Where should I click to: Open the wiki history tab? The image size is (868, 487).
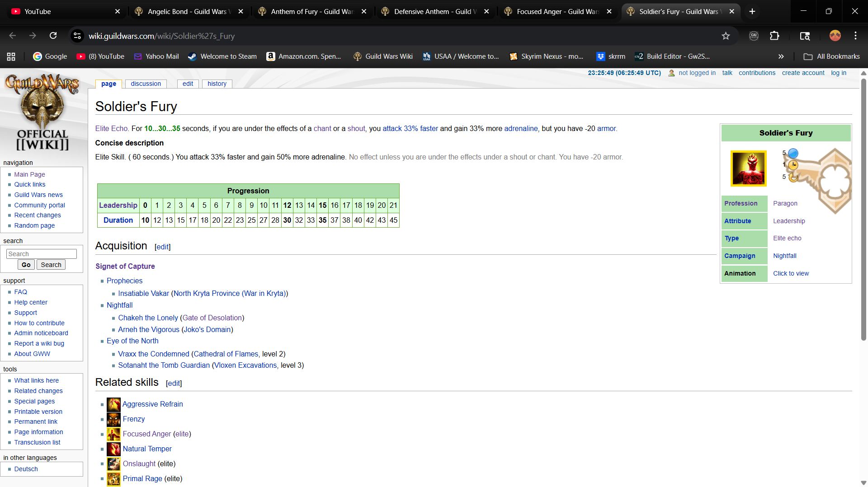coord(217,84)
